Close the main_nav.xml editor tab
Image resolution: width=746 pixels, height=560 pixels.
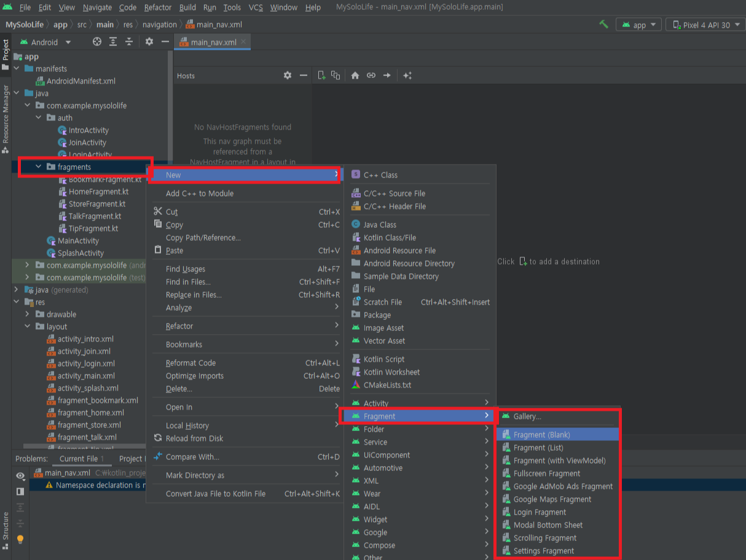click(244, 42)
